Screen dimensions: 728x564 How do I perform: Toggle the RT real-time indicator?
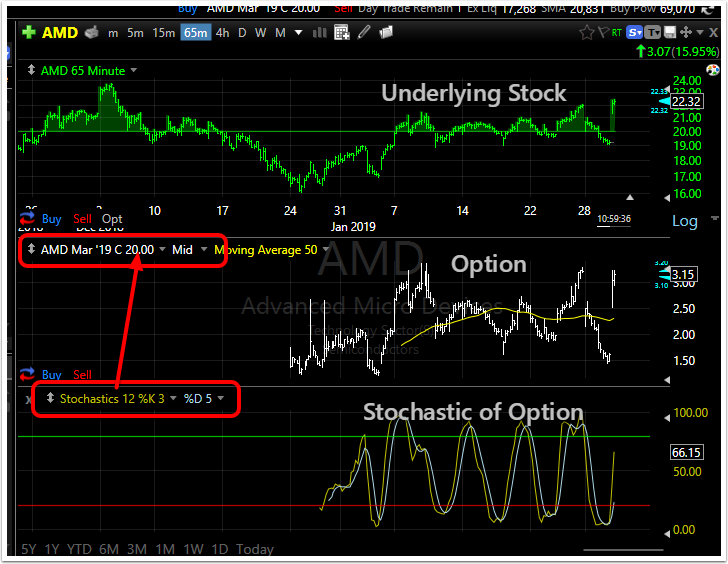point(617,32)
